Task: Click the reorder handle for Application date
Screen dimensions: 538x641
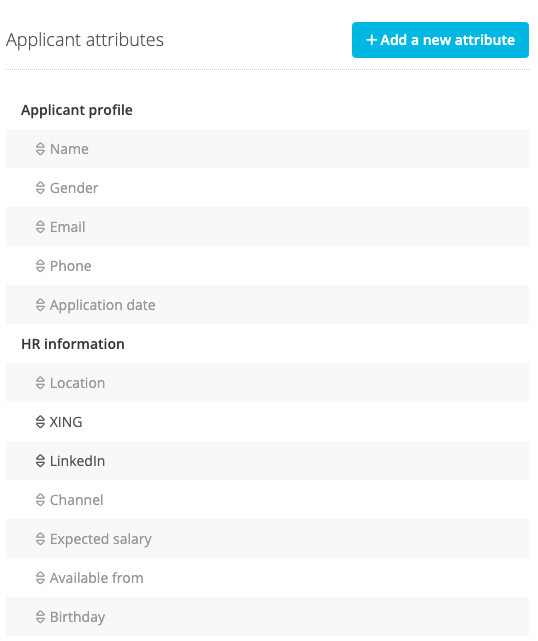Action: pos(40,305)
